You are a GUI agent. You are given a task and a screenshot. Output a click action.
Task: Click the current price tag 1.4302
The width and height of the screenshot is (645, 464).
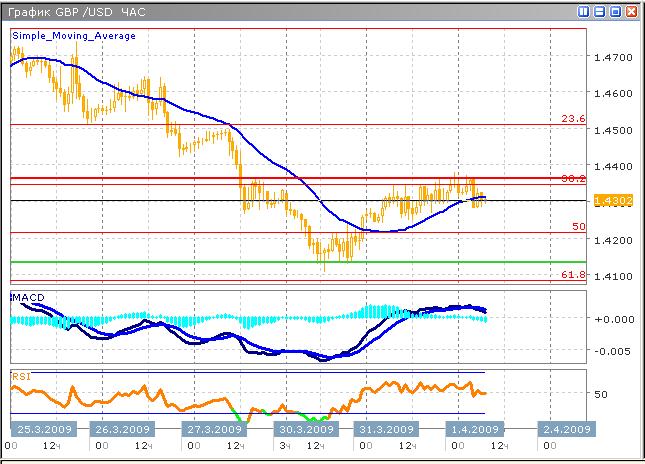point(609,201)
